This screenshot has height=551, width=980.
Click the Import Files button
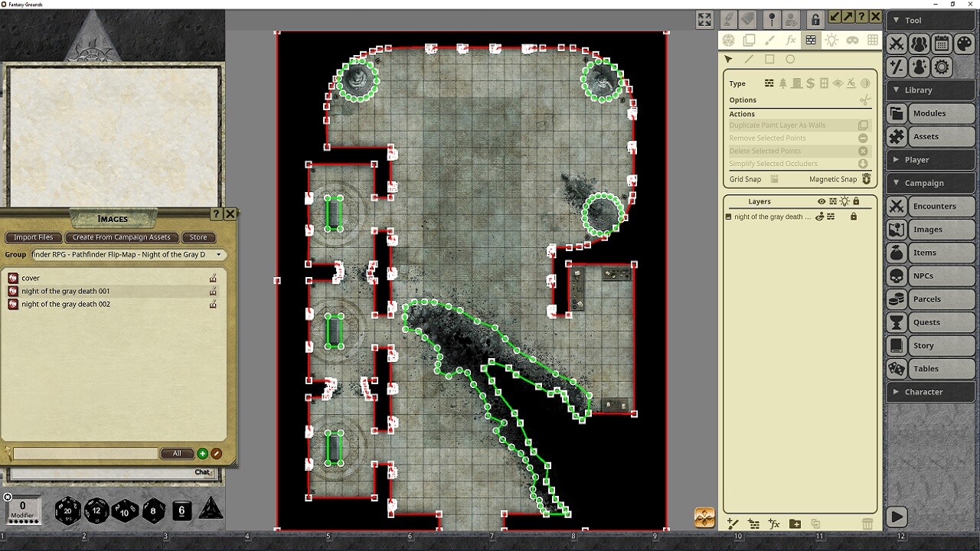click(33, 237)
